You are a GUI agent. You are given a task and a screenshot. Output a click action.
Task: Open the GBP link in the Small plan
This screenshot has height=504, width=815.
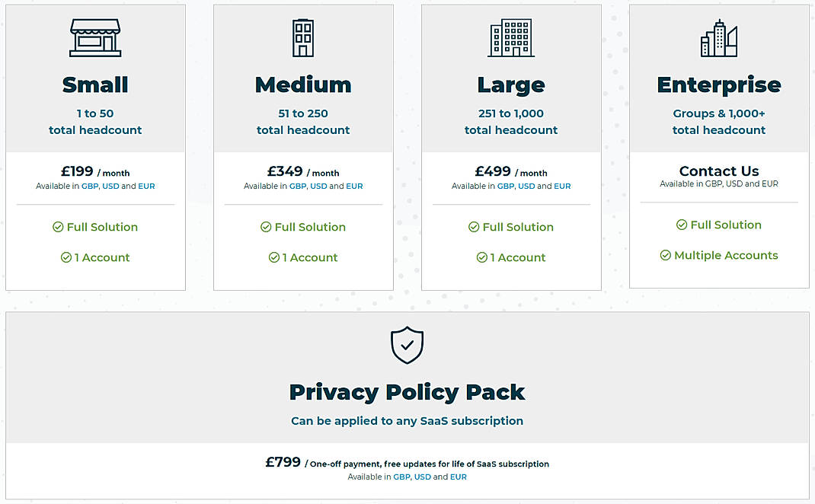[x=91, y=186]
